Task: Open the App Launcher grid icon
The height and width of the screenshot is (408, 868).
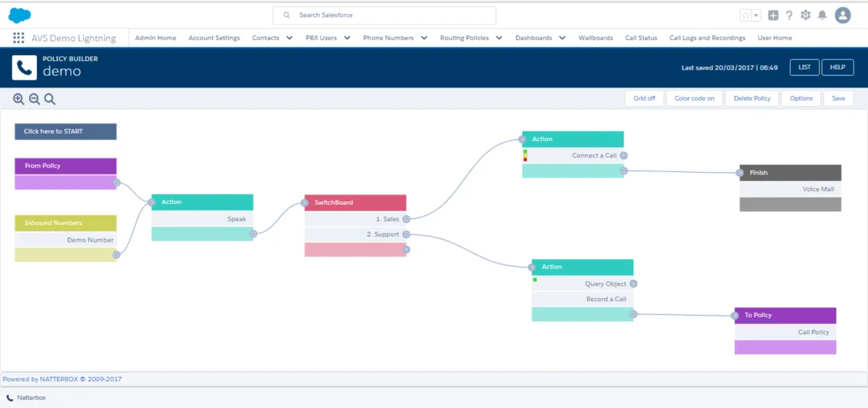Action: pos(19,38)
